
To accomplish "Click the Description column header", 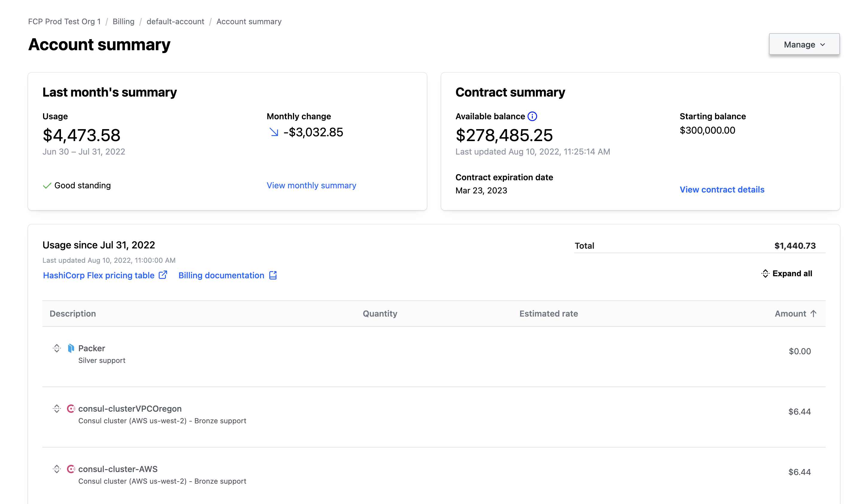I will click(73, 314).
